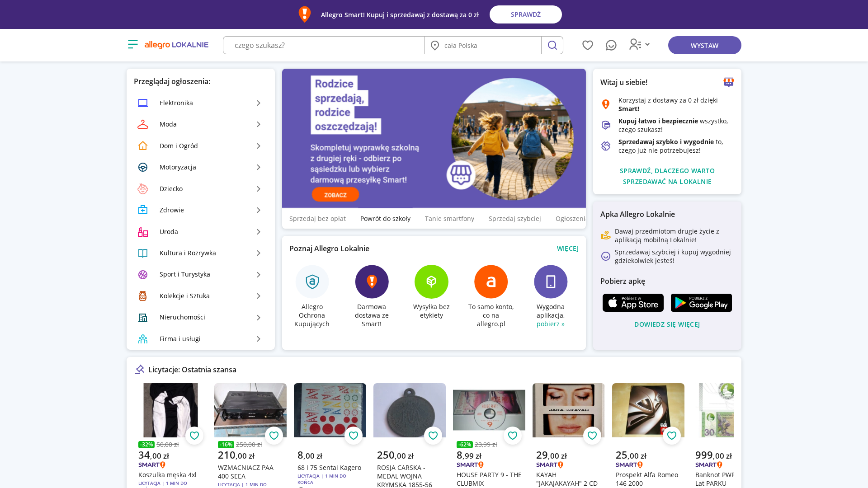This screenshot has height=488, width=868.
Task: Select the Kultura i Rozrywka book icon
Action: pyautogui.click(x=143, y=253)
